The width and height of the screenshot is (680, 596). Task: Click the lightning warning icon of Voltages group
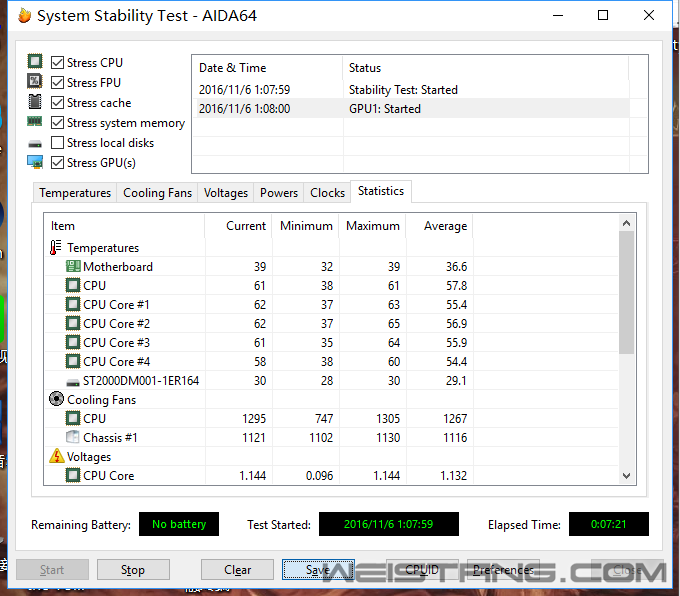56,456
